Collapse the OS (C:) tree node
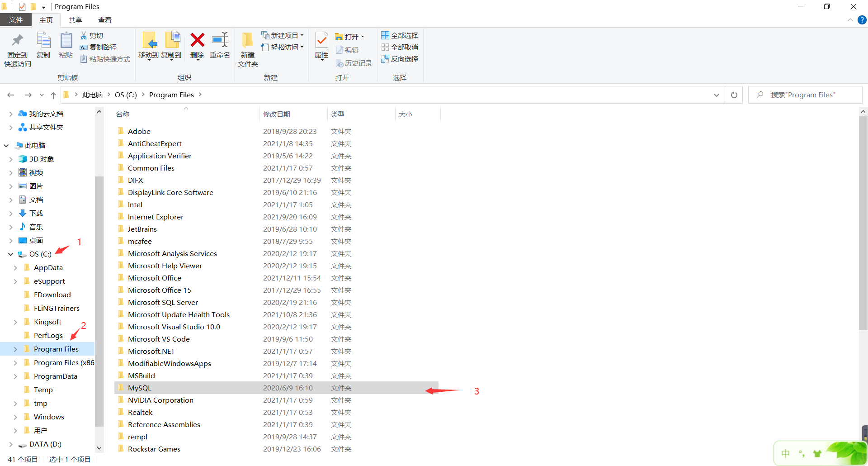Screen dimensions: 868x466 pos(10,254)
